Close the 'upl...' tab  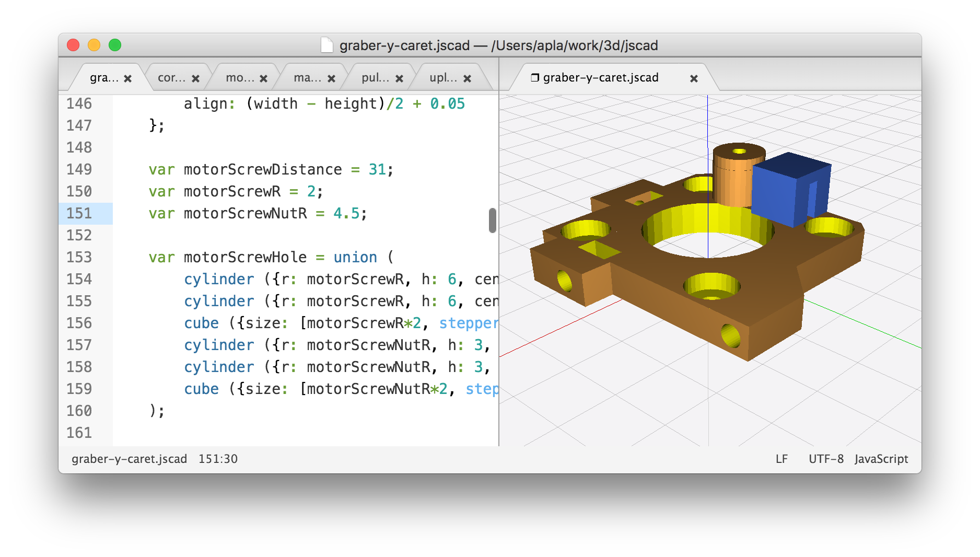click(468, 78)
